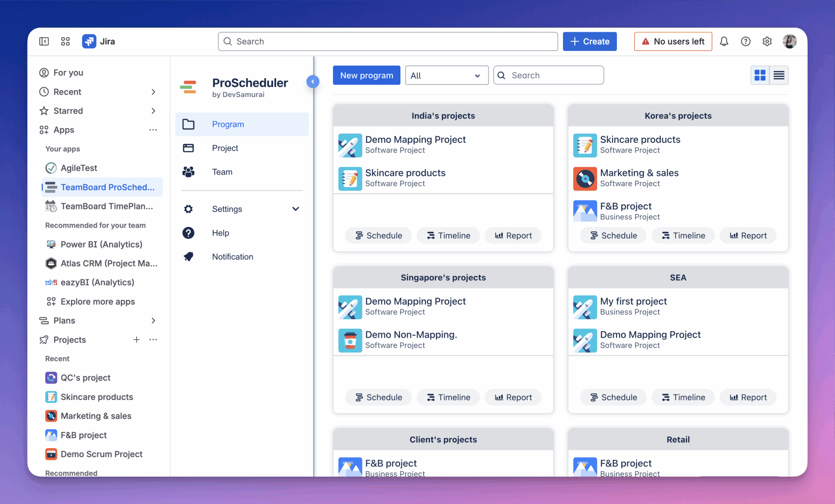
Task: Click Marketing & sales in Korea's projects
Action: point(639,173)
